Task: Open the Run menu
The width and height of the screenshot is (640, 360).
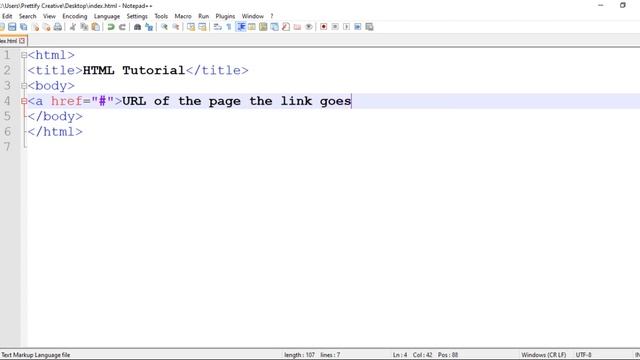Action: click(203, 16)
